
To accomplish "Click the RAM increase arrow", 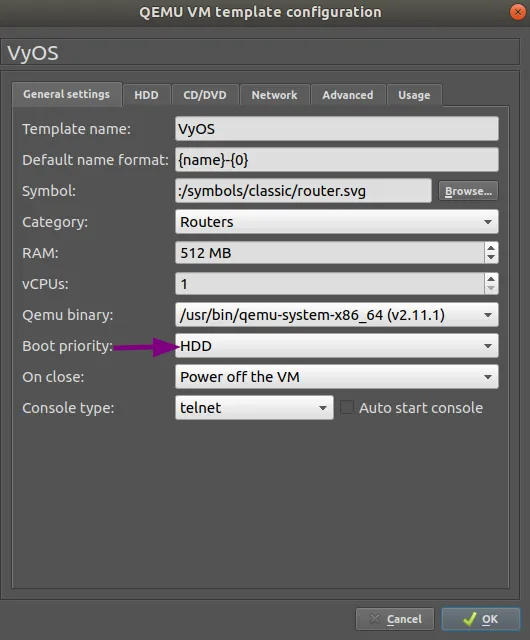I will tap(491, 247).
